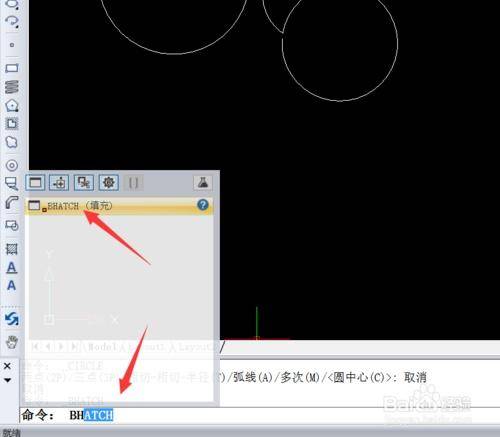The image size is (500, 437).
Task: Click the flask icon in suggestion popup
Action: 203,183
